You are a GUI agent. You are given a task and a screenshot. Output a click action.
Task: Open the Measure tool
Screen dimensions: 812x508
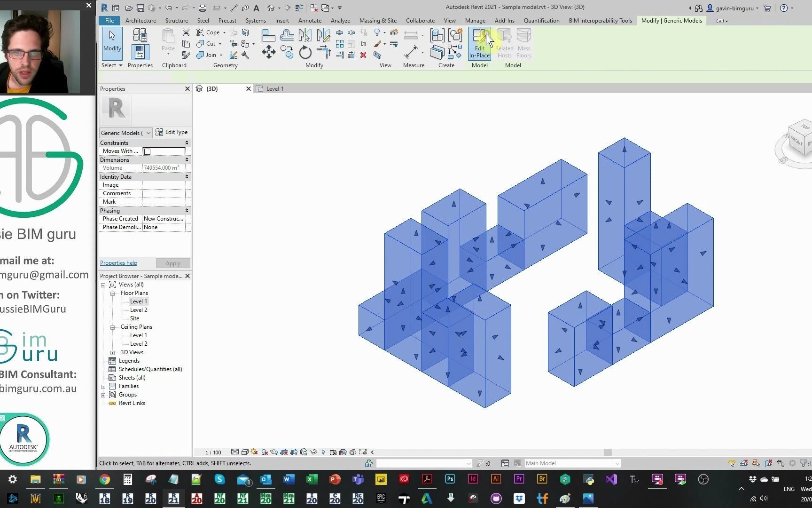click(412, 52)
